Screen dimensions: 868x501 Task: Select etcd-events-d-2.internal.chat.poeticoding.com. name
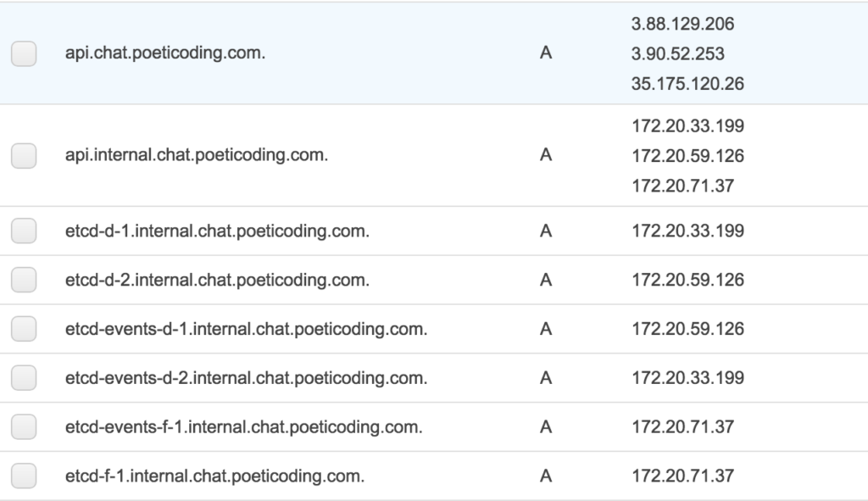pyautogui.click(x=247, y=377)
